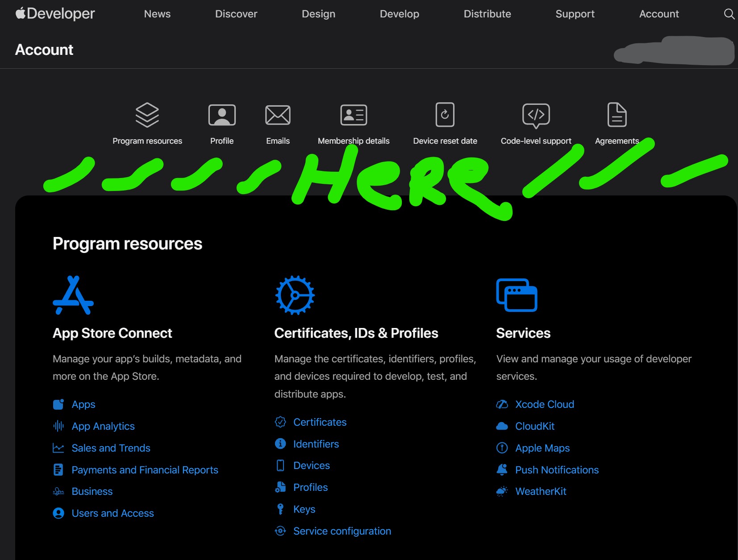Open Push Notifications link
738x560 pixels.
click(557, 470)
